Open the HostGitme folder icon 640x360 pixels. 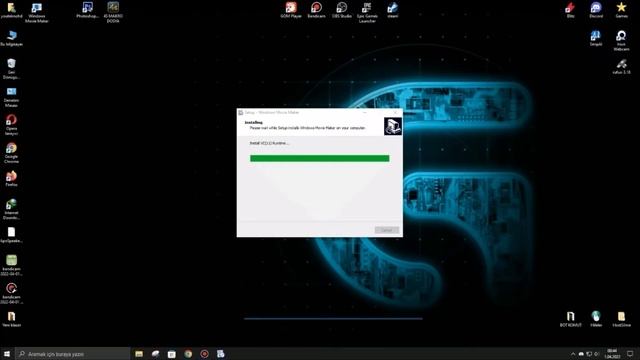point(621,319)
